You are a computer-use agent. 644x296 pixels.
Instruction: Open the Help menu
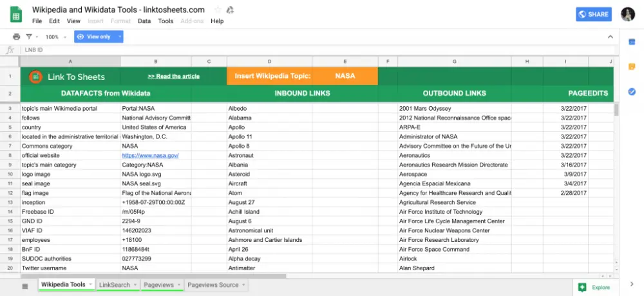click(x=217, y=21)
